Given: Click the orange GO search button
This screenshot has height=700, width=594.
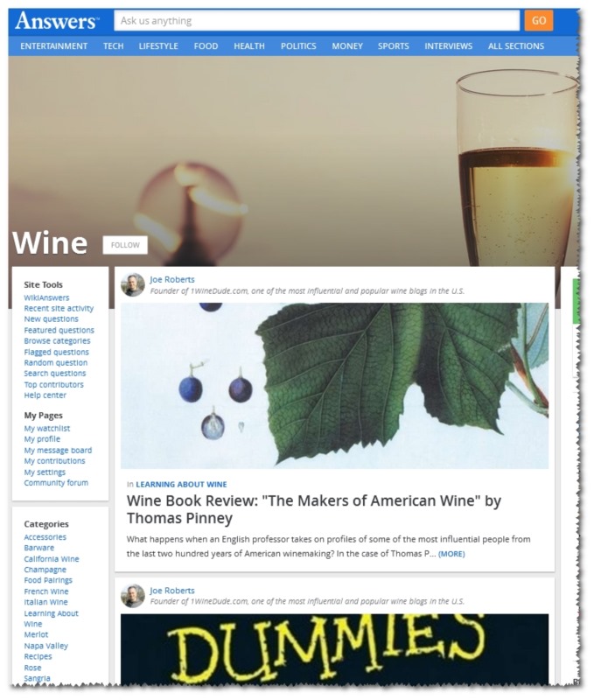Looking at the screenshot, I should pyautogui.click(x=539, y=20).
